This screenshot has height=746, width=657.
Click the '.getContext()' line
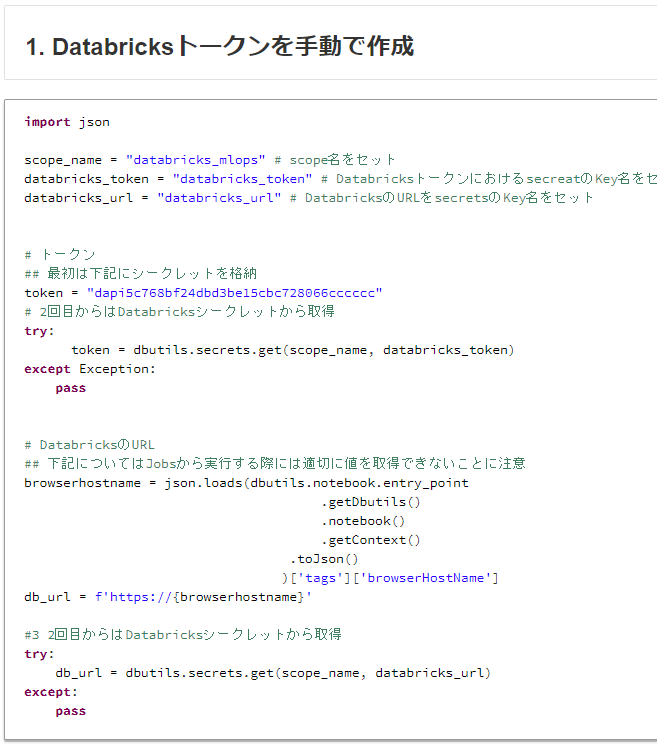(x=371, y=540)
